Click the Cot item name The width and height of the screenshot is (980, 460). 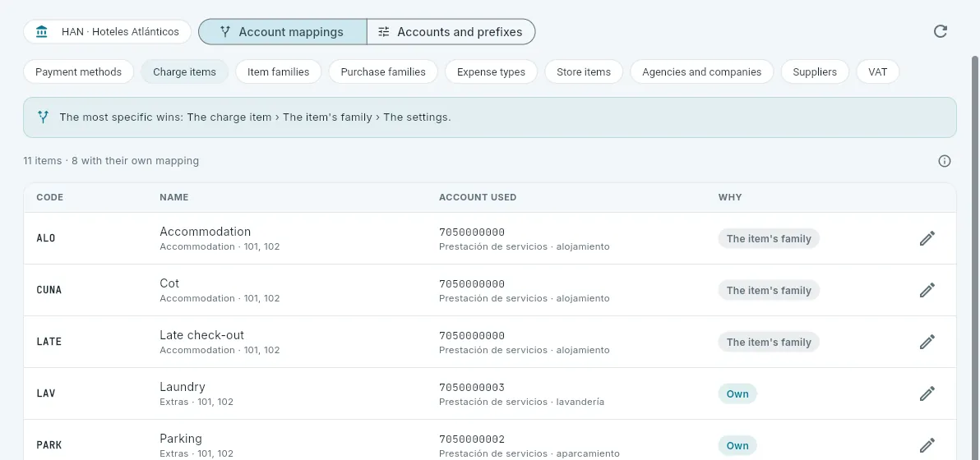(169, 283)
